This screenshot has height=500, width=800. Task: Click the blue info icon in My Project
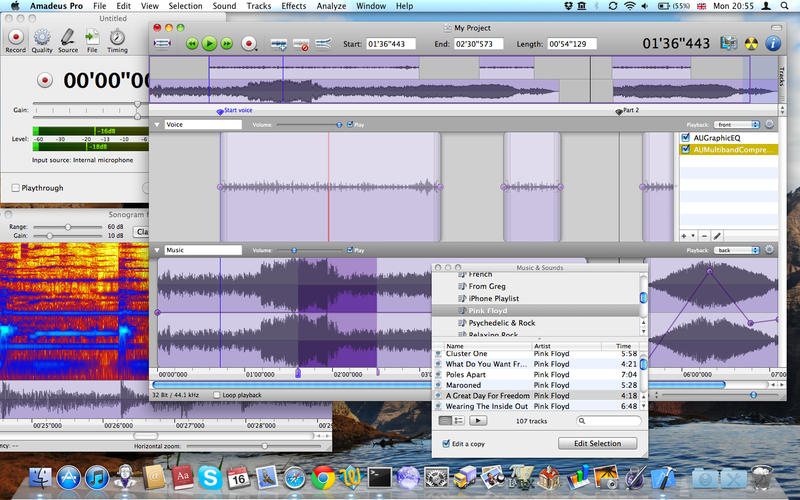pos(772,43)
